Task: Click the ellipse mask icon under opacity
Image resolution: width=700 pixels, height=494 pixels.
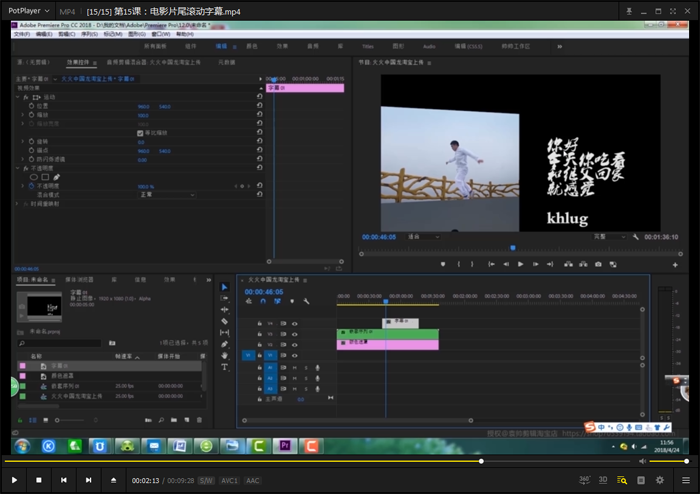Action: click(32, 177)
